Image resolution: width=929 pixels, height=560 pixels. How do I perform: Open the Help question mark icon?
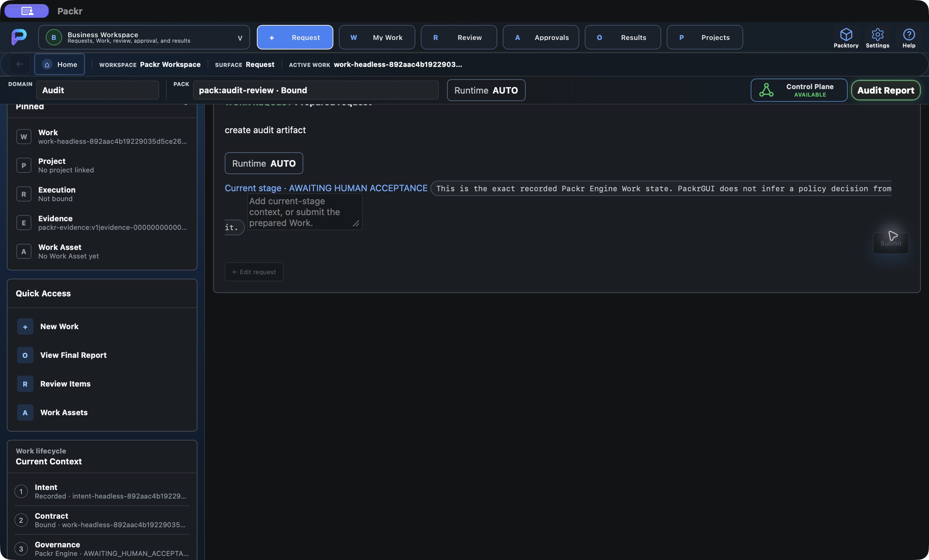(909, 35)
